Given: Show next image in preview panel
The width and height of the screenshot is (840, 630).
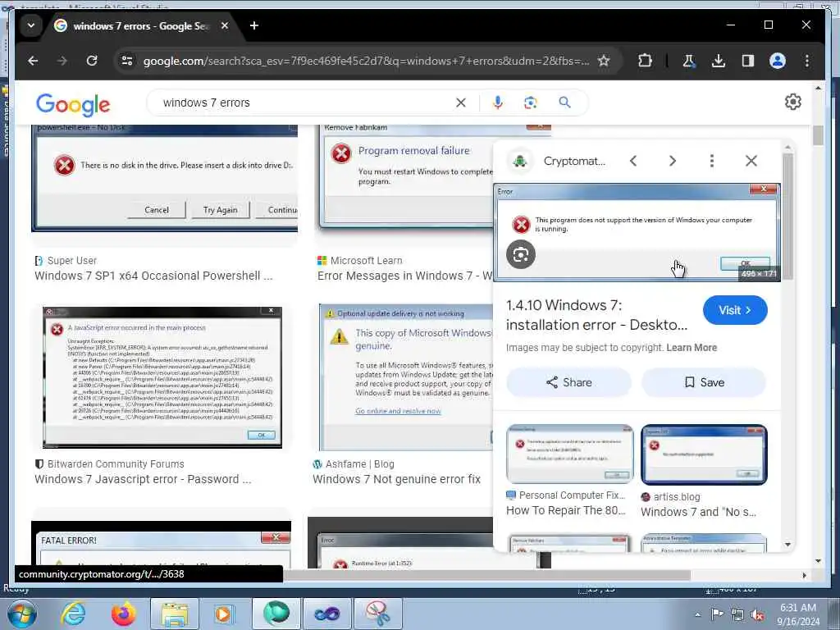Looking at the screenshot, I should click(x=673, y=161).
